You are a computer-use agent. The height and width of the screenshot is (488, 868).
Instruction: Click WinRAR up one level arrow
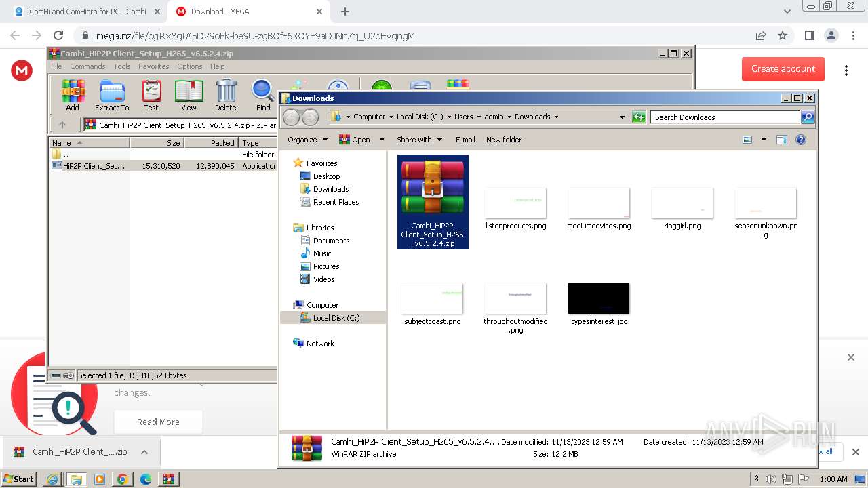pyautogui.click(x=62, y=125)
